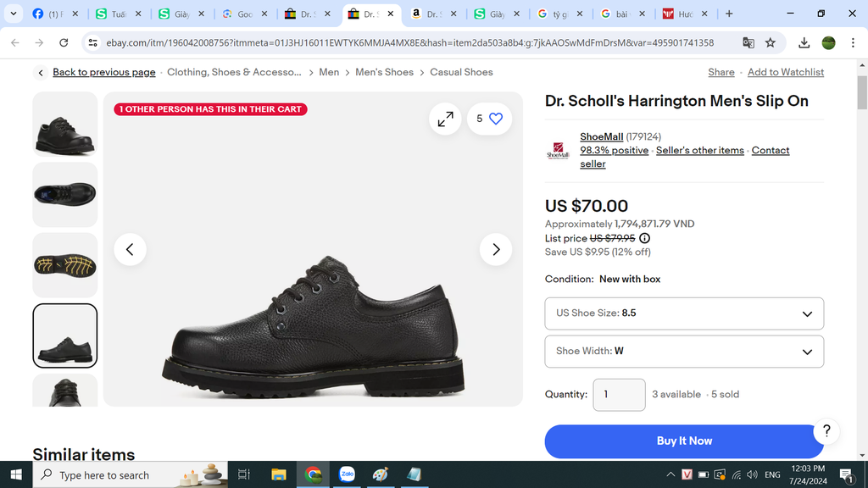Go back in browser history

point(15,42)
